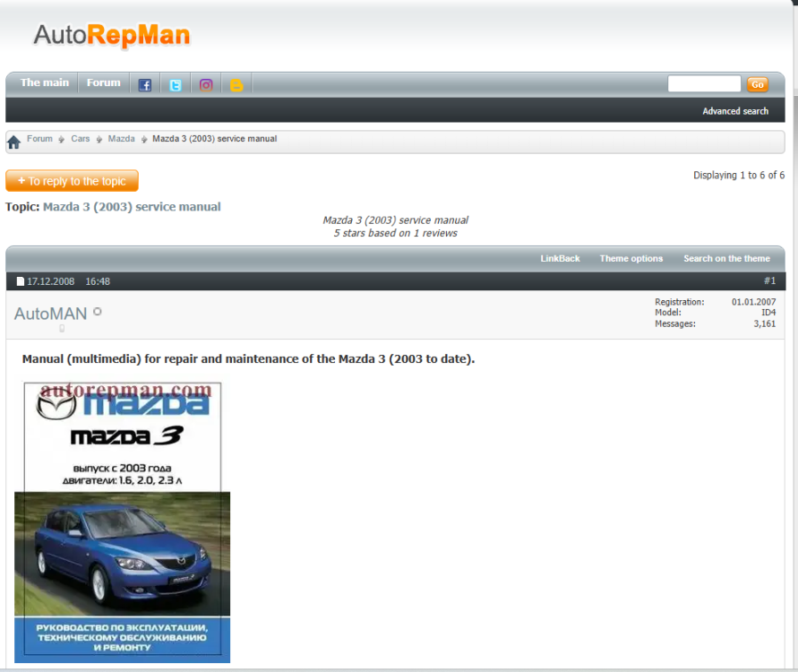The image size is (798, 672).
Task: Click the post time 16:48
Action: 98,281
